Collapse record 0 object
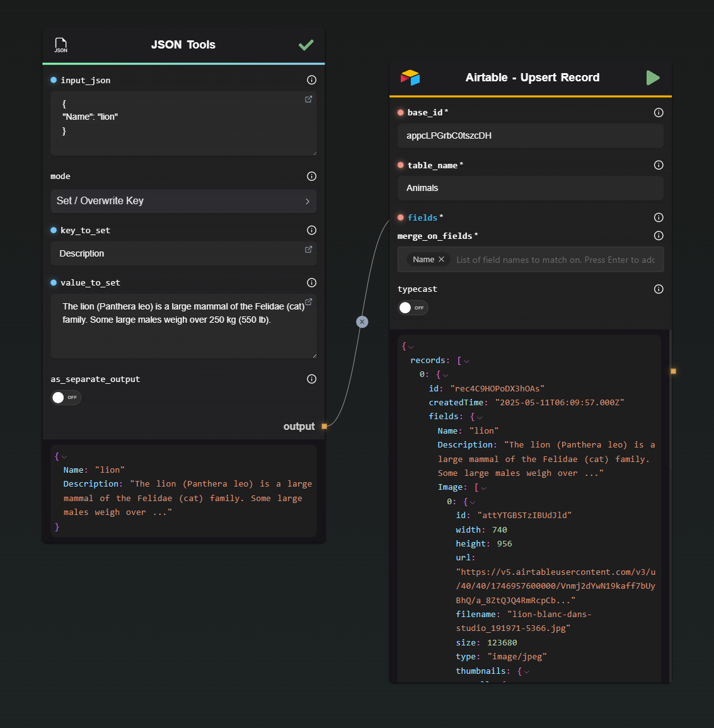 click(445, 375)
